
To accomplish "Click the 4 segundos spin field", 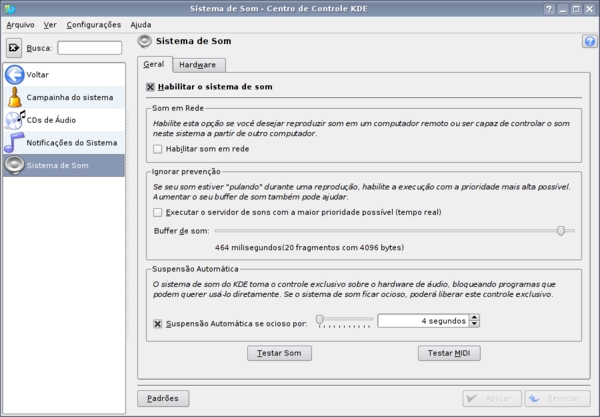I will [x=424, y=321].
